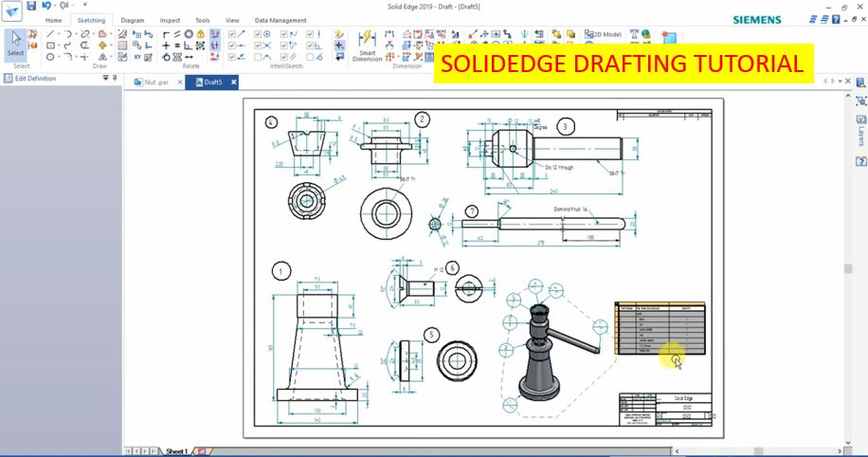Click the vertical scrollbar thumb
Image resolution: width=868 pixels, height=457 pixels.
tap(847, 268)
